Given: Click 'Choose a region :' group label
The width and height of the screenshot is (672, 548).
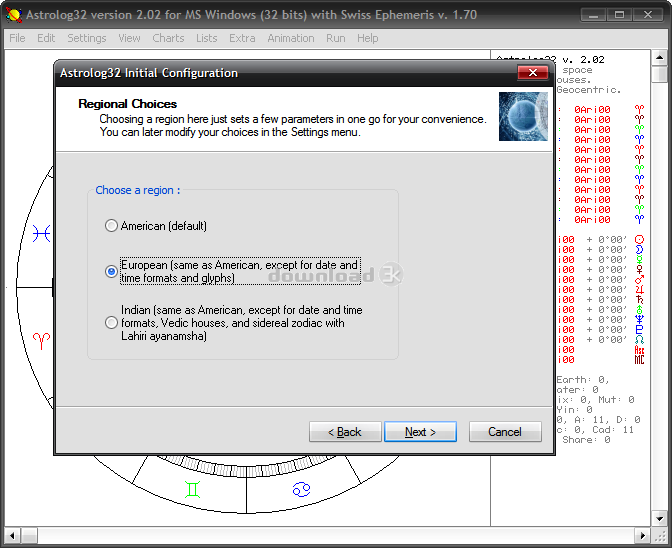Looking at the screenshot, I should (138, 190).
